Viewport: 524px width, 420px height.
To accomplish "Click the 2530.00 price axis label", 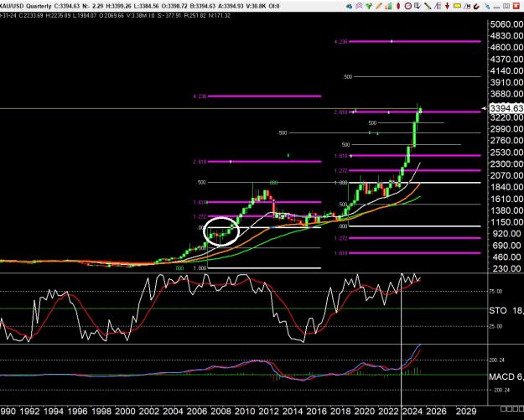I will [x=506, y=152].
